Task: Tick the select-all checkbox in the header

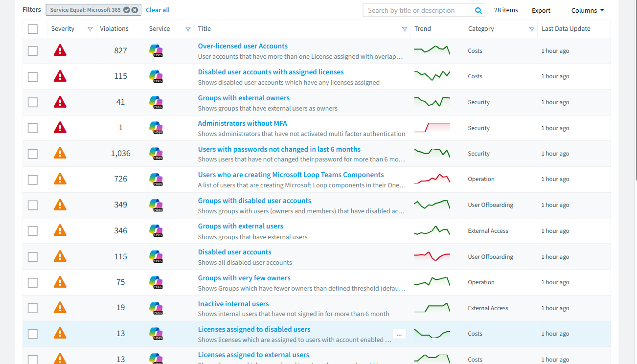Action: [33, 29]
